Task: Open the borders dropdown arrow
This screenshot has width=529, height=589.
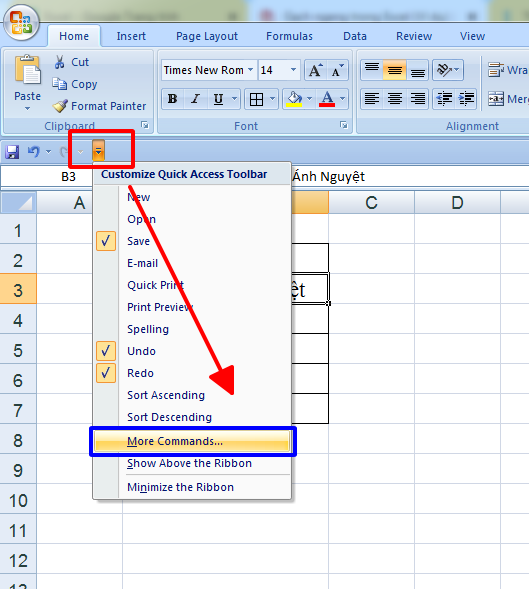Action: click(272, 99)
